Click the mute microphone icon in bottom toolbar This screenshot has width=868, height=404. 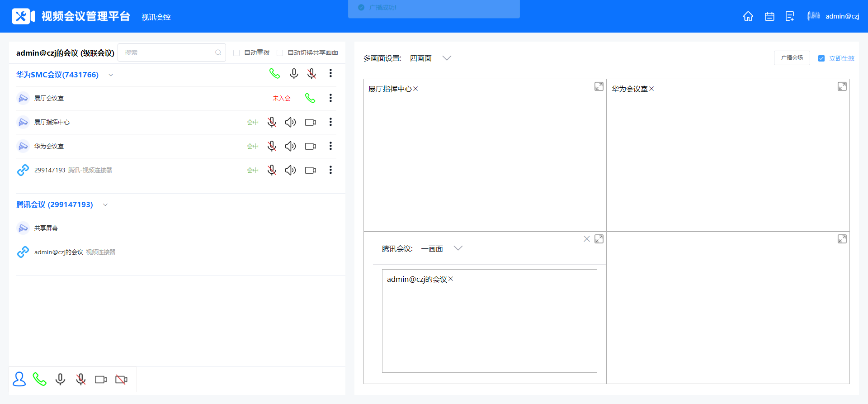[x=81, y=379]
